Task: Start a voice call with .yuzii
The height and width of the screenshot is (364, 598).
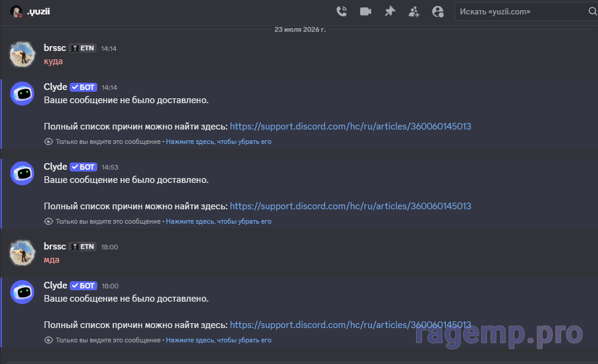Action: click(x=342, y=11)
